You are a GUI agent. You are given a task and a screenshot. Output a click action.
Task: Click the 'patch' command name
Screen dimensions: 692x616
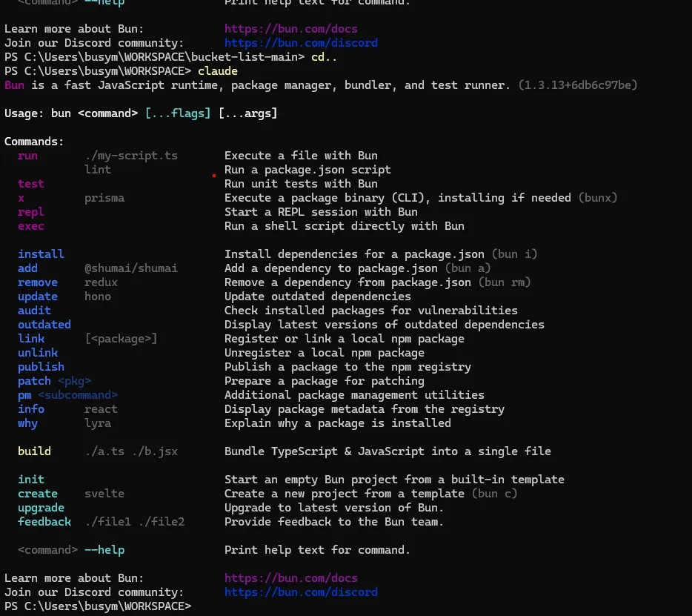click(34, 381)
